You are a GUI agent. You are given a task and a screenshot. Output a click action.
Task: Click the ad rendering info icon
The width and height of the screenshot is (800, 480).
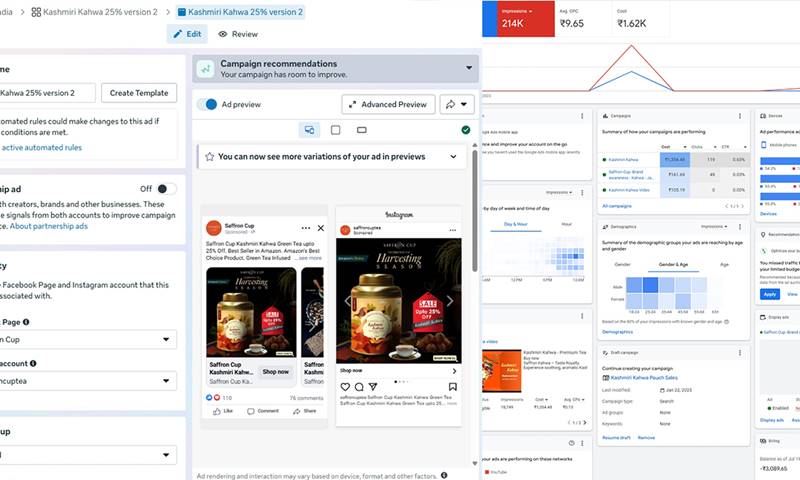[444, 475]
